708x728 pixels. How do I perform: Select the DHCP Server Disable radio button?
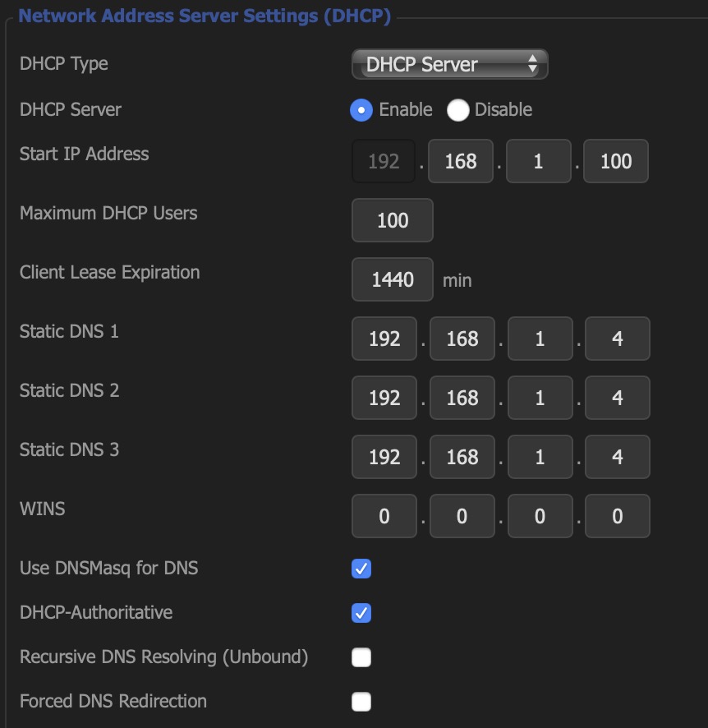pyautogui.click(x=458, y=110)
